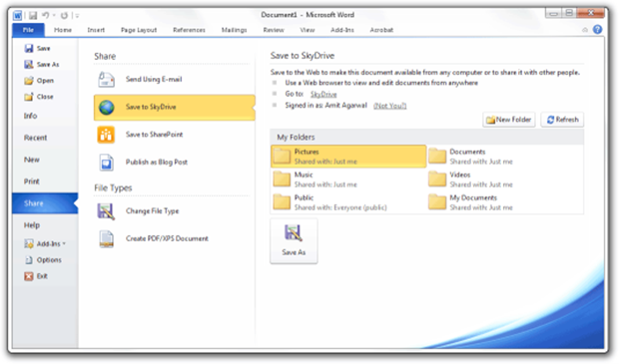Switch to the Mailings tab
This screenshot has width=619, height=364.
[234, 30]
